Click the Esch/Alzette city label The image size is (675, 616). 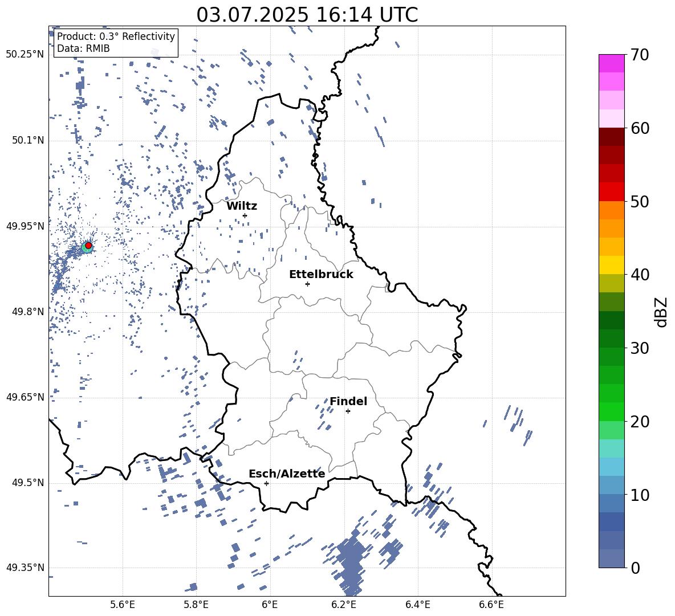pyautogui.click(x=287, y=474)
